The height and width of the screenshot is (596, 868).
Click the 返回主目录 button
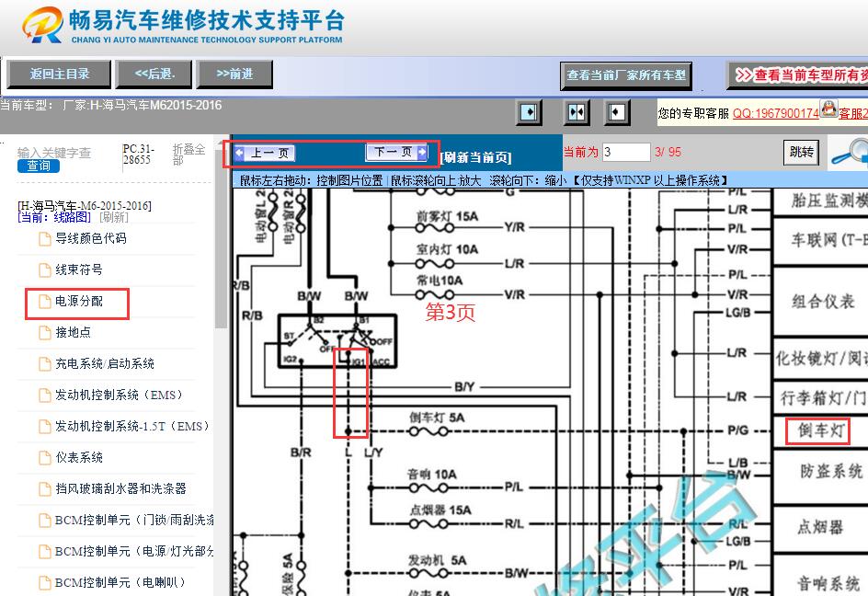[x=59, y=74]
